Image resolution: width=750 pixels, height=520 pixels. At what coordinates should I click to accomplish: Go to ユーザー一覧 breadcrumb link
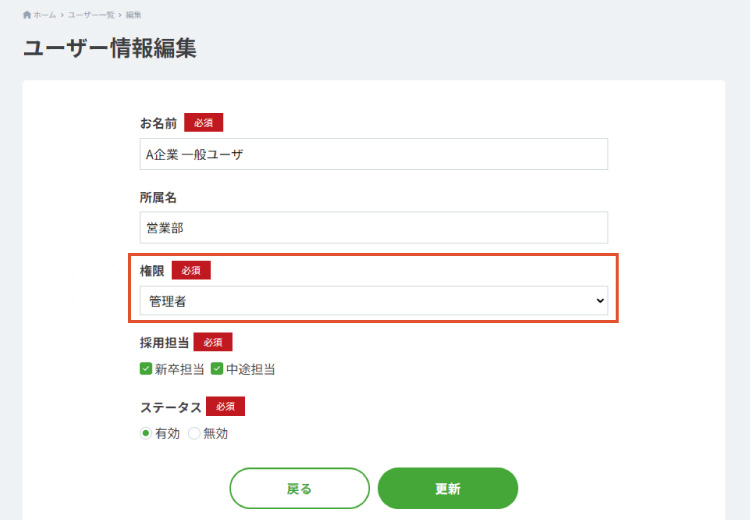(91, 15)
